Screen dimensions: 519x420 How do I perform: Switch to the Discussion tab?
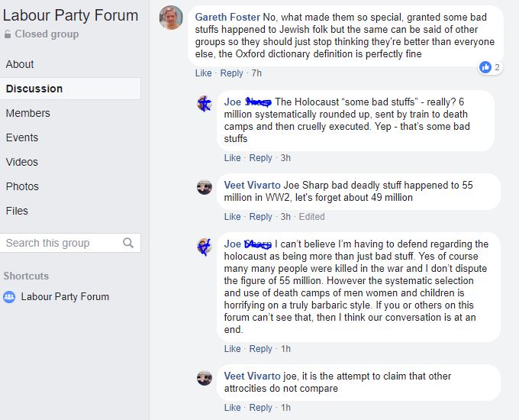pos(34,89)
